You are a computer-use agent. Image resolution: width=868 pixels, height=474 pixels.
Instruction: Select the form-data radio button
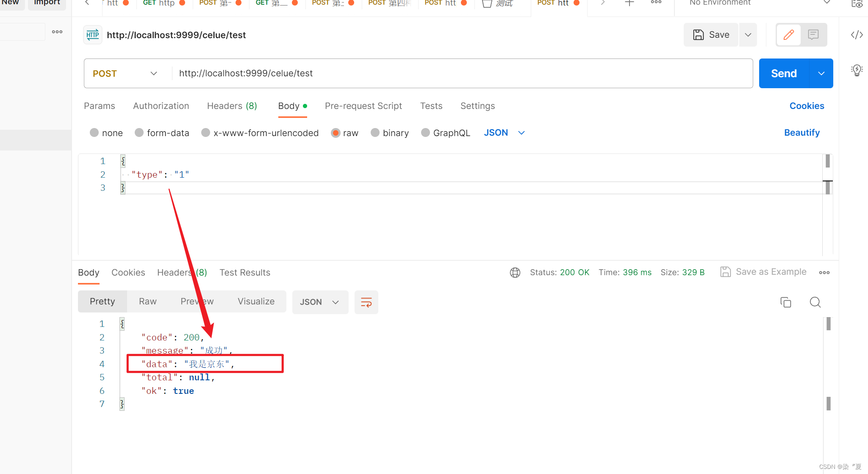(139, 133)
